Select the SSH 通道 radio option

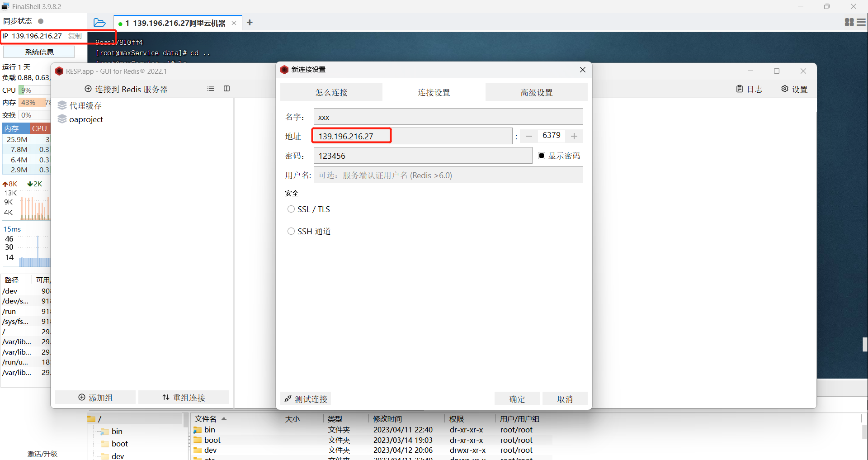pos(291,231)
